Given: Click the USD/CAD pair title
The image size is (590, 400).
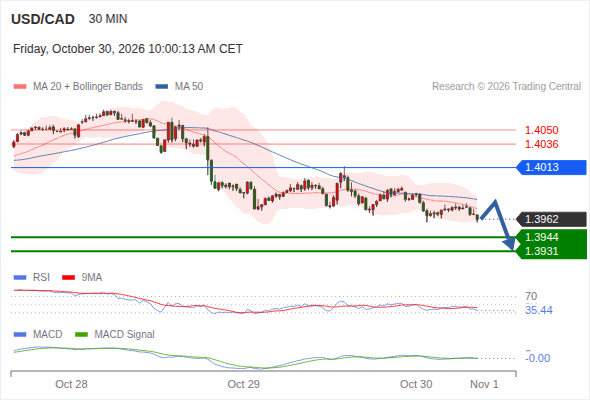Looking at the screenshot, I should (x=43, y=19).
